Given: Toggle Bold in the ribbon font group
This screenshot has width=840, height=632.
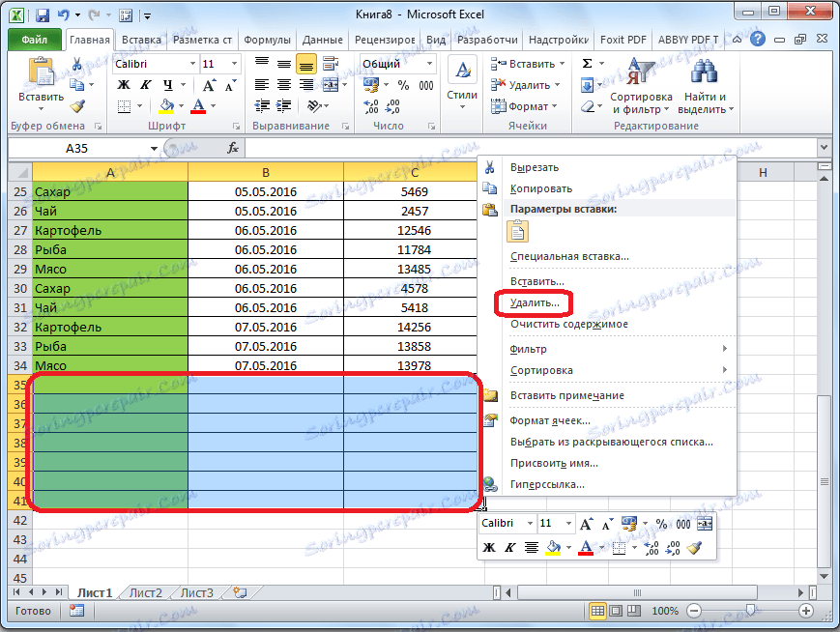Looking at the screenshot, I should click(x=124, y=85).
